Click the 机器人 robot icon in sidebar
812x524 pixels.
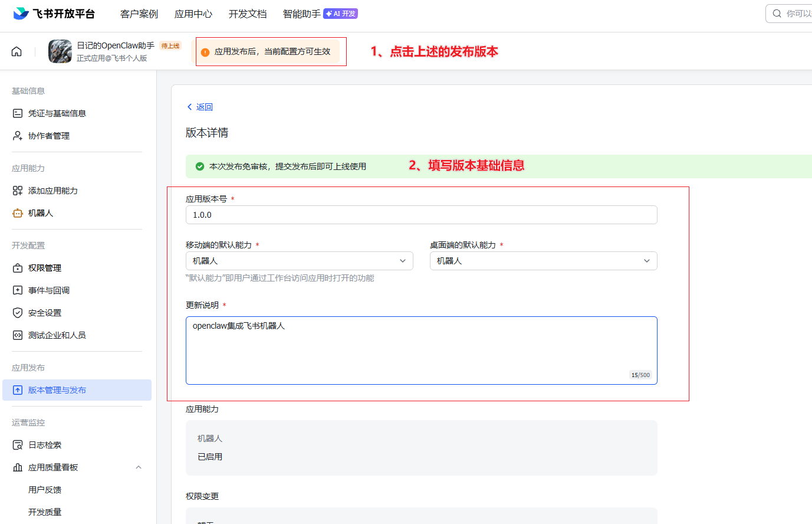coord(18,213)
